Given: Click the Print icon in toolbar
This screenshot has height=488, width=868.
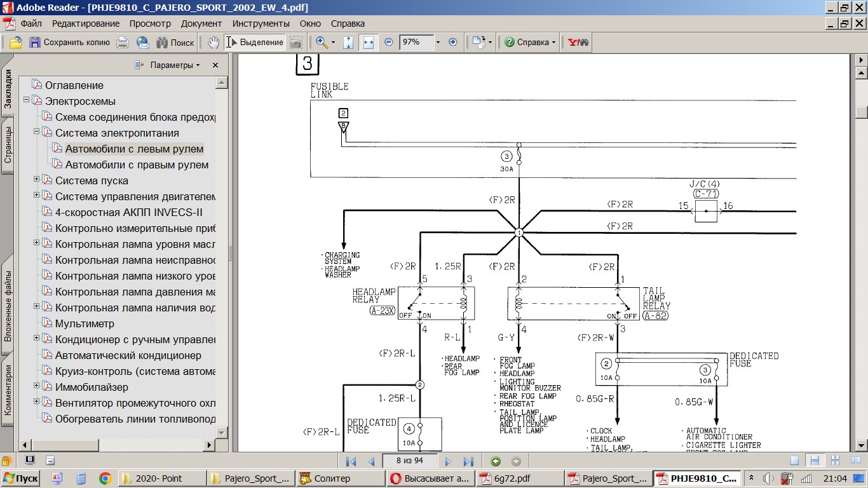Looking at the screenshot, I should (123, 43).
